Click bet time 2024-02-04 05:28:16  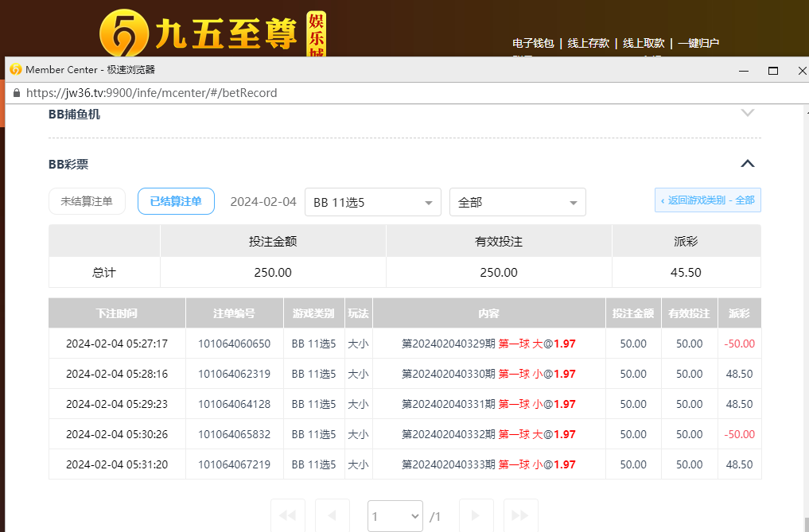(117, 374)
